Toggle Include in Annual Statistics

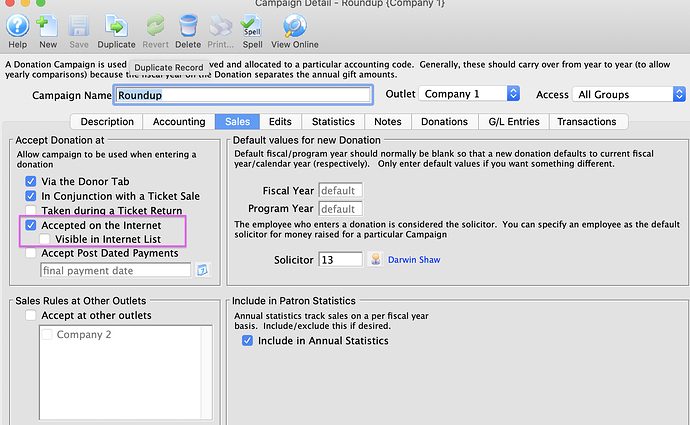click(x=247, y=341)
